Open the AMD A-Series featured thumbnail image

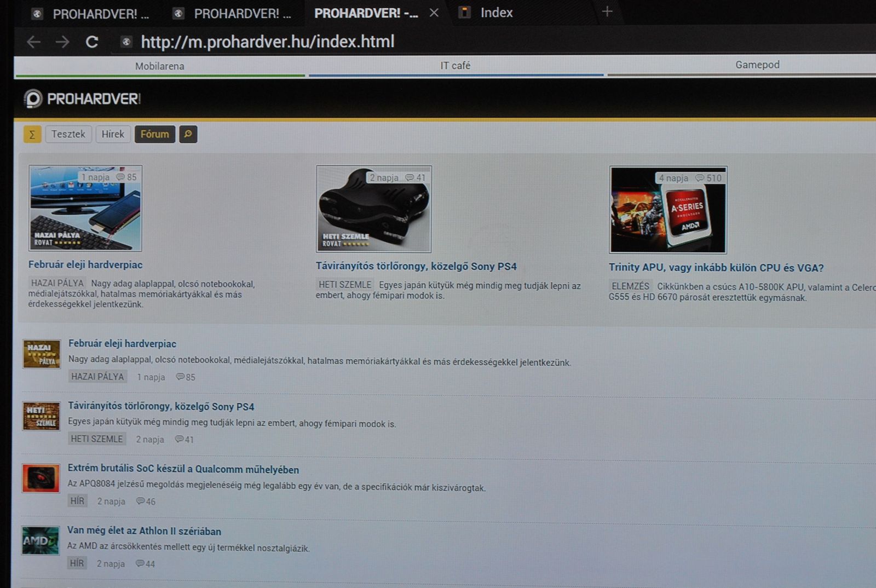[668, 210]
